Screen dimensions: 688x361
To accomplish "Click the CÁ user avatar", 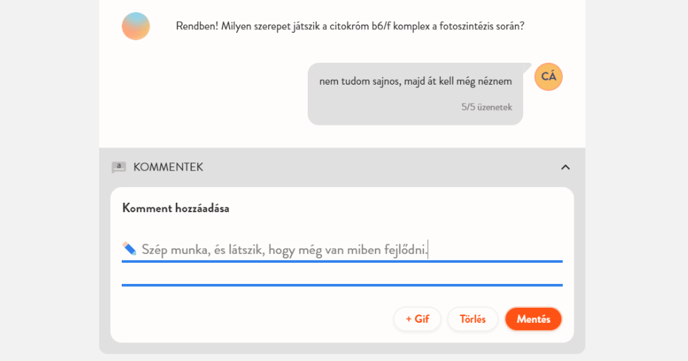I will [548, 77].
